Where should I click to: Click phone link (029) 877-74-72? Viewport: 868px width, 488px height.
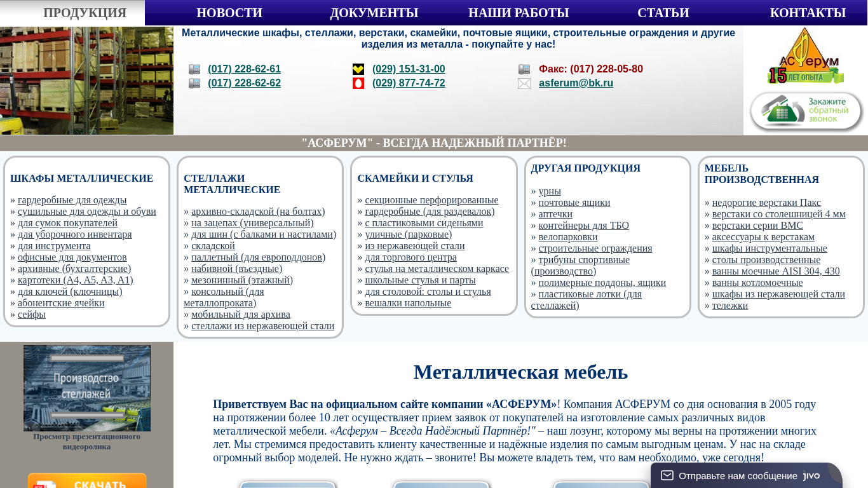click(409, 83)
